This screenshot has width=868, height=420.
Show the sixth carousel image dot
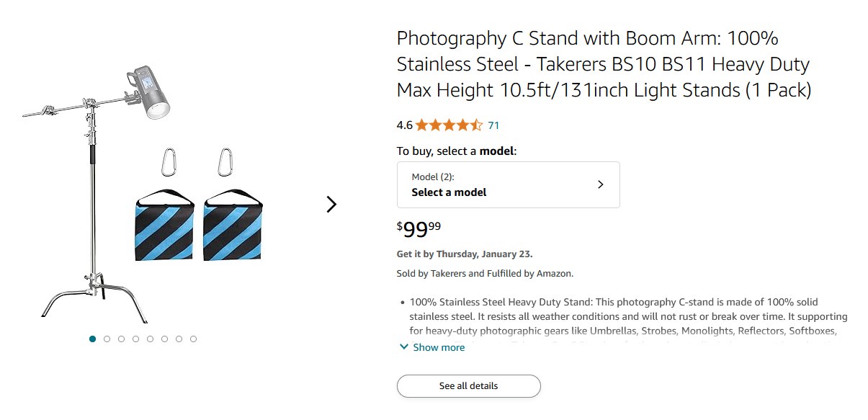[x=165, y=339]
